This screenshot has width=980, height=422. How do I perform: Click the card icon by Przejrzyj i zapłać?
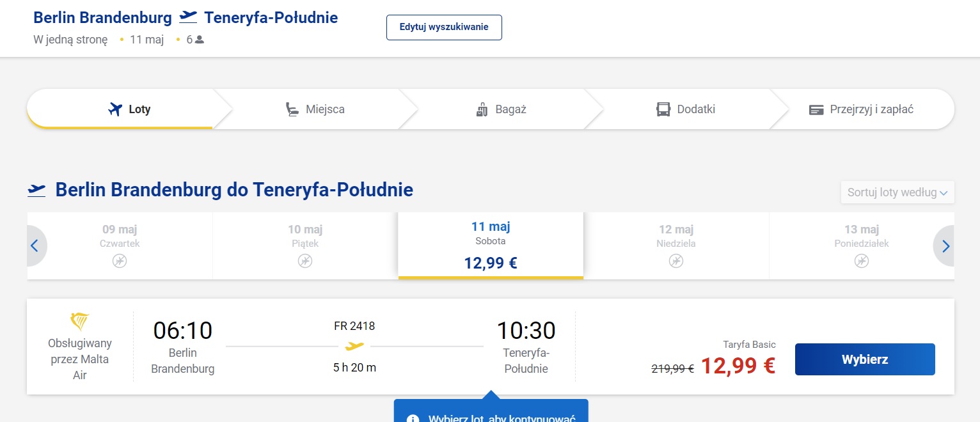816,109
